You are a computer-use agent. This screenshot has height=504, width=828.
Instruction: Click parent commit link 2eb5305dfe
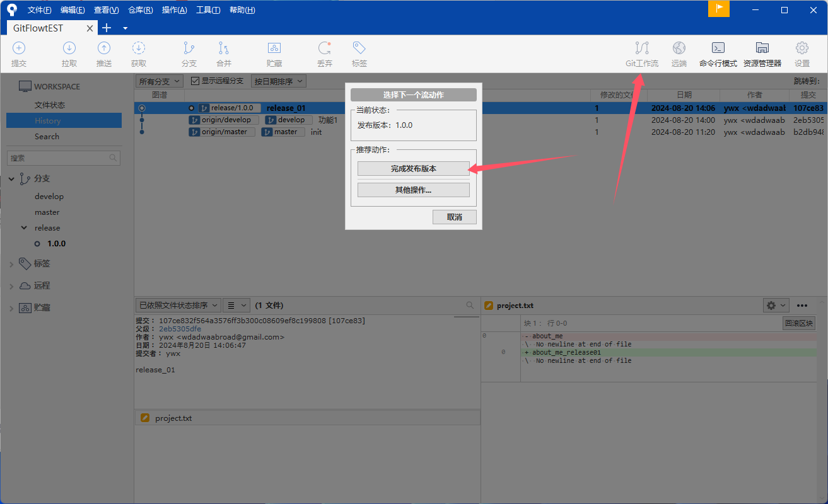[180, 329]
